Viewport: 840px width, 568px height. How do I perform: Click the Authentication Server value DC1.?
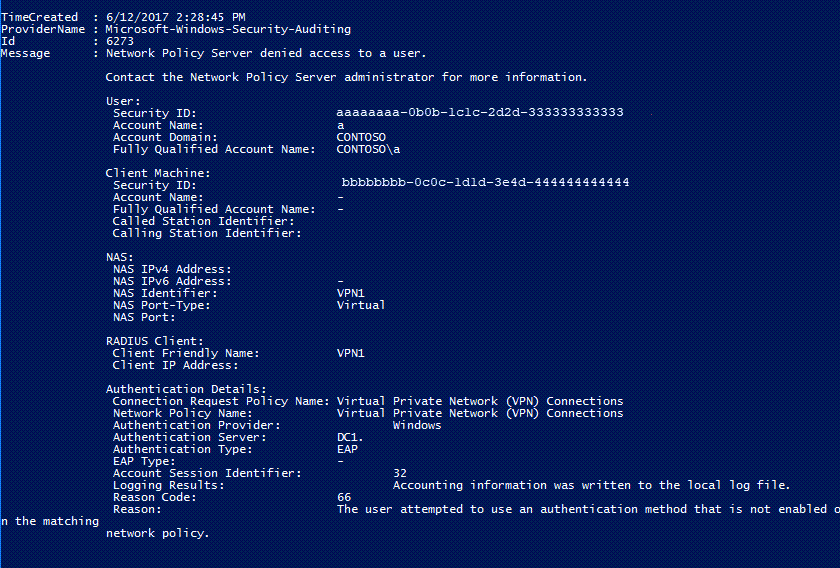350,437
